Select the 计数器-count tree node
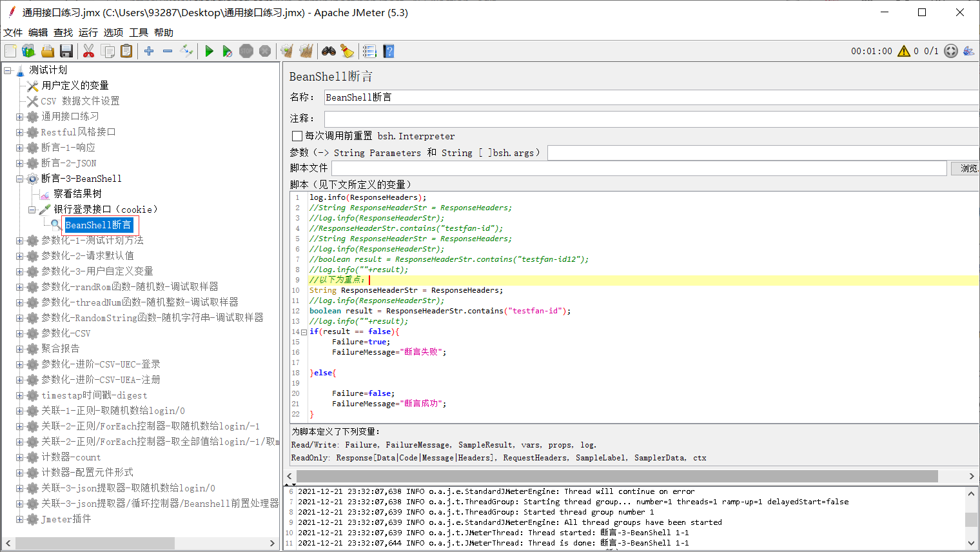980x552 pixels. (71, 457)
